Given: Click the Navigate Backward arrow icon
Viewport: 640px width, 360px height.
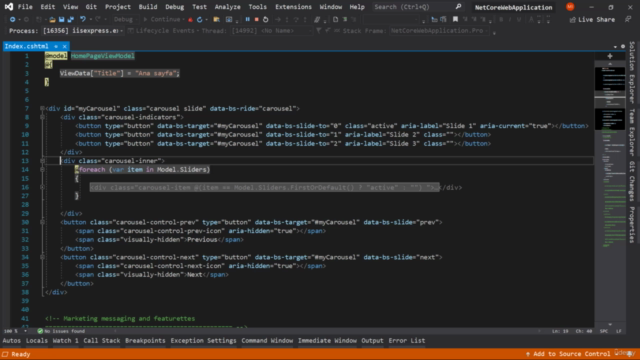Looking at the screenshot, I should tap(12, 19).
